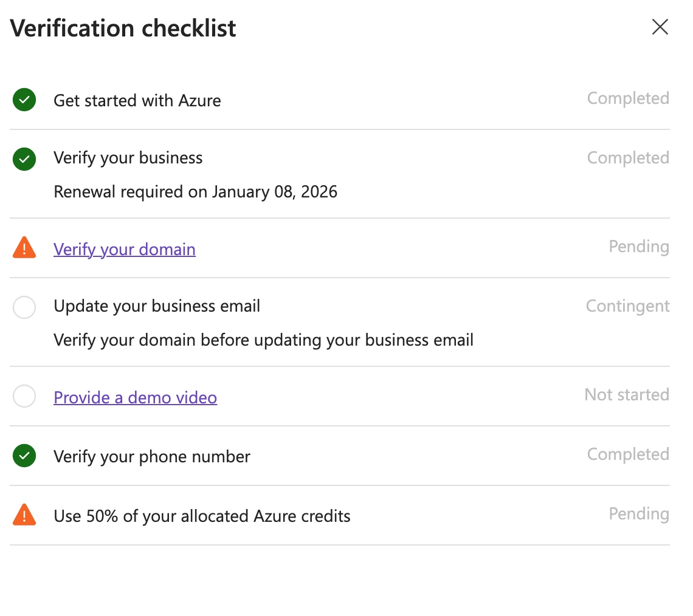Click the Update your business email item text
693x616 pixels.
point(157,306)
